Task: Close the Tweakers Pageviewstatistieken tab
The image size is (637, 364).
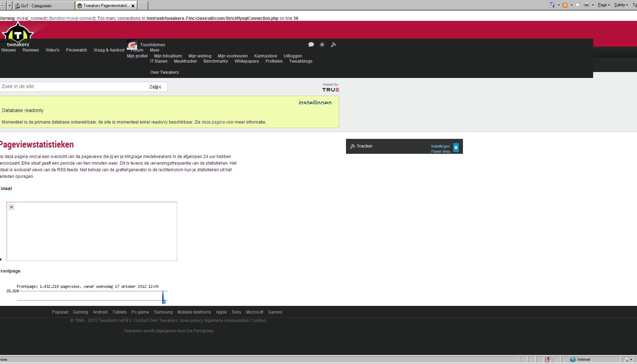Action: pyautogui.click(x=133, y=6)
